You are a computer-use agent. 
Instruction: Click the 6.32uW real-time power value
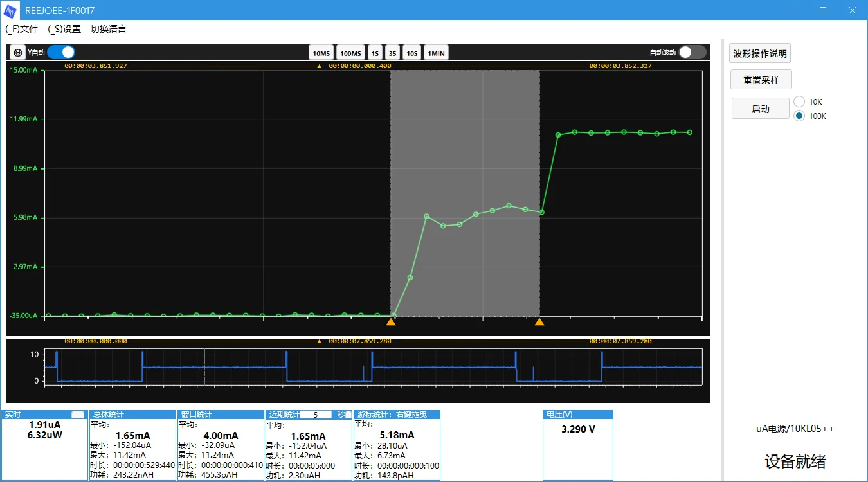click(x=45, y=435)
